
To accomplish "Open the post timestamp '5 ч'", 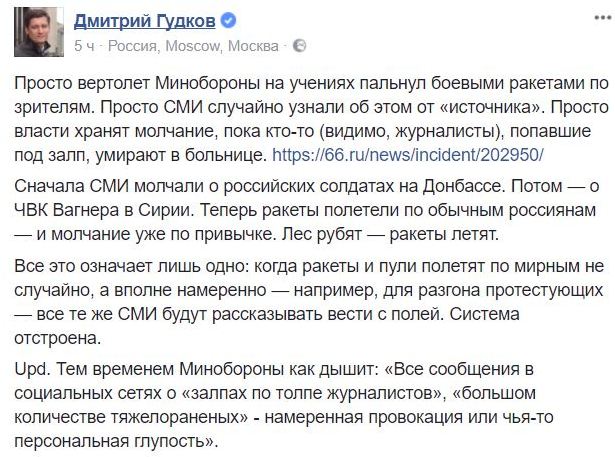I will click(84, 46).
